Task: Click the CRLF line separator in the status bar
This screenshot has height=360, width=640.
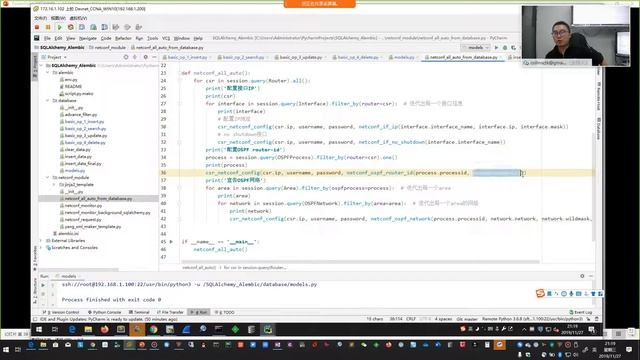Action: (411, 319)
